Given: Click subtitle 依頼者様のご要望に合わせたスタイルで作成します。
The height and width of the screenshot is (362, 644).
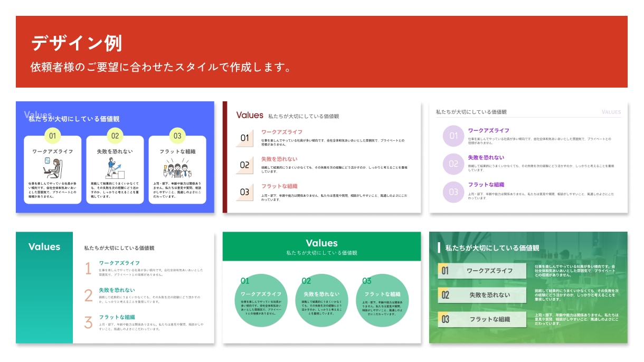Looking at the screenshot, I should [161, 68].
